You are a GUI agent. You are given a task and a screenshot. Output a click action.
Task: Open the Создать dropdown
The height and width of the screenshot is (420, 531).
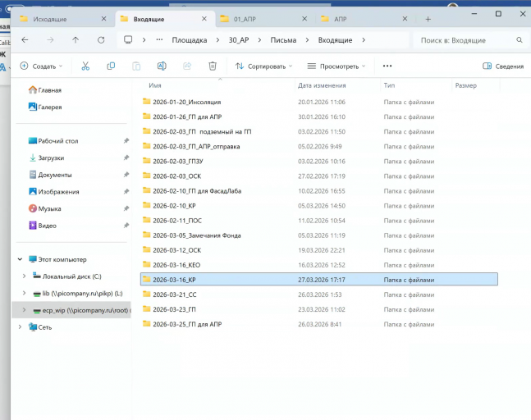click(x=41, y=66)
